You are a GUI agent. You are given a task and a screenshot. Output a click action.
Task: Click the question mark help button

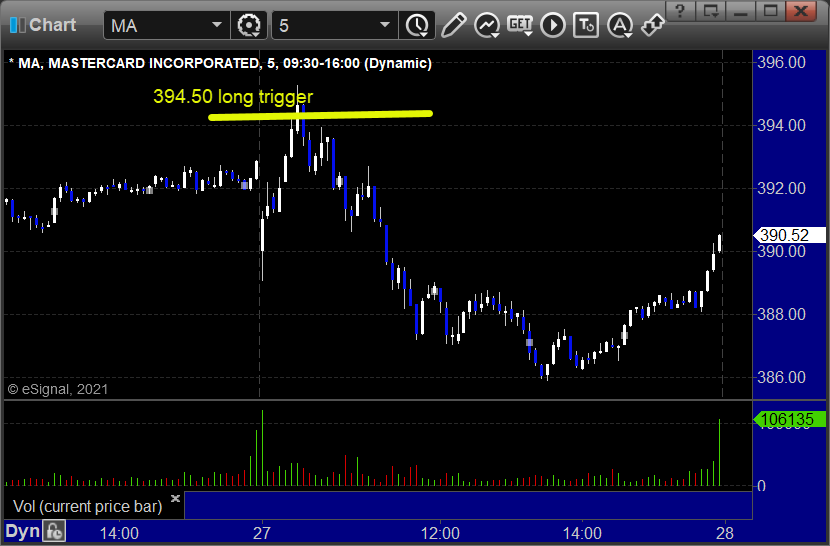tap(680, 11)
